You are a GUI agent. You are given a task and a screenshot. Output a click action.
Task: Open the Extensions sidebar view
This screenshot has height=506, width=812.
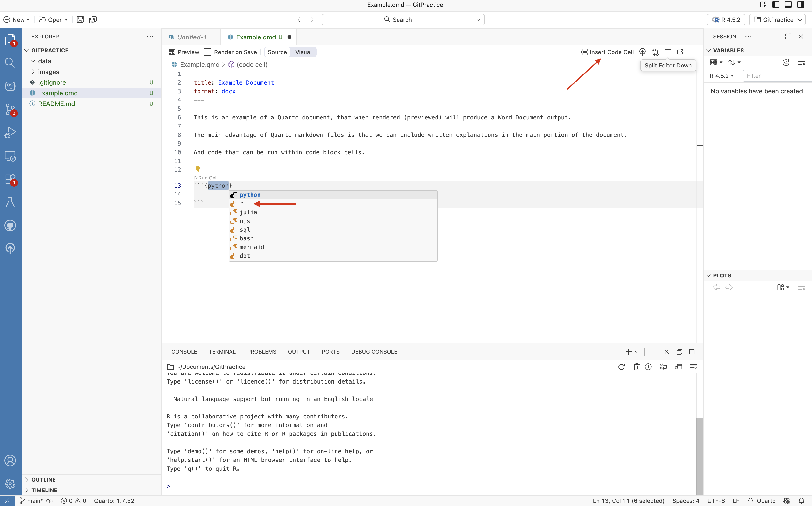tap(10, 179)
